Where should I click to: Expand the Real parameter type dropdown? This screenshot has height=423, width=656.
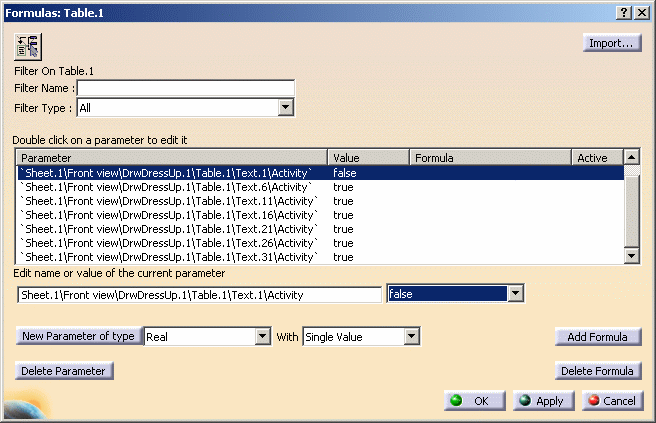click(263, 337)
